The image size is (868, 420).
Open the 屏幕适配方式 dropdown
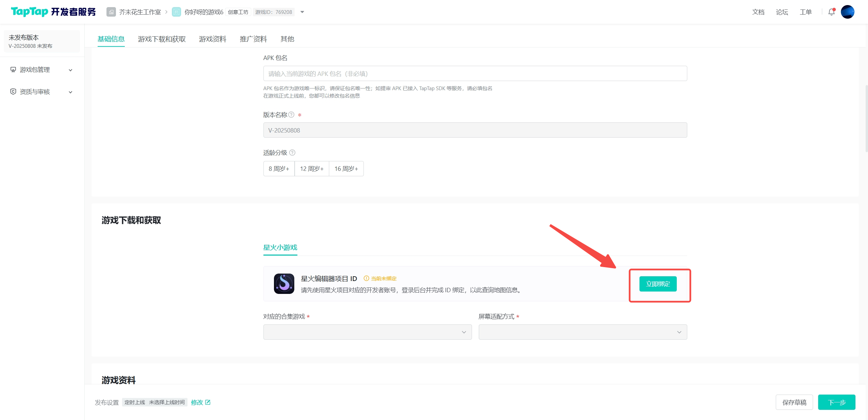point(583,332)
